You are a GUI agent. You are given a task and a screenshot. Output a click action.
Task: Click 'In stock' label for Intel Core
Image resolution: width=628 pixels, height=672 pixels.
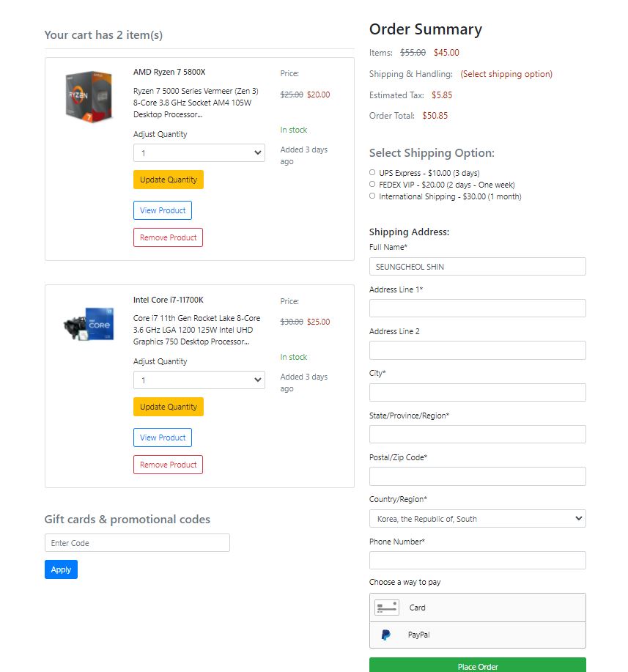click(x=294, y=357)
